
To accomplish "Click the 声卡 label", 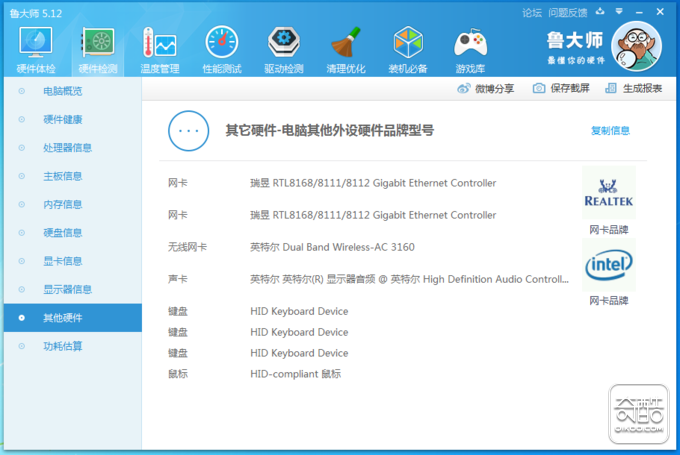I will click(178, 279).
